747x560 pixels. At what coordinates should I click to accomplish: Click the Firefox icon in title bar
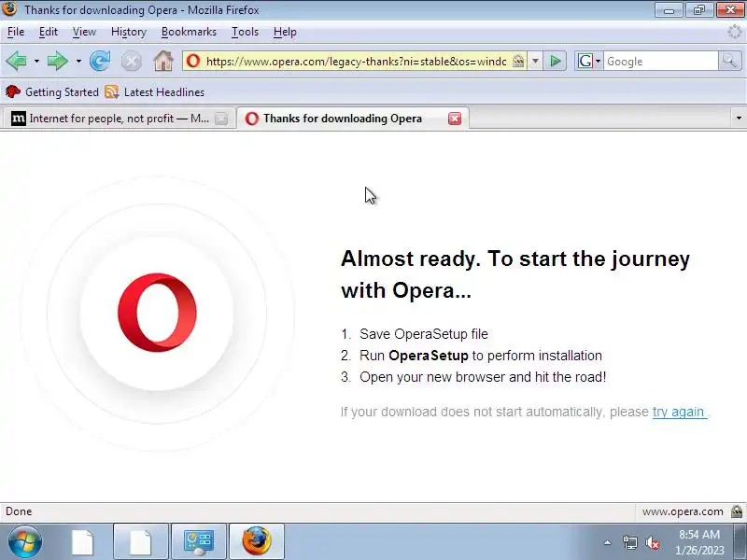[9, 9]
